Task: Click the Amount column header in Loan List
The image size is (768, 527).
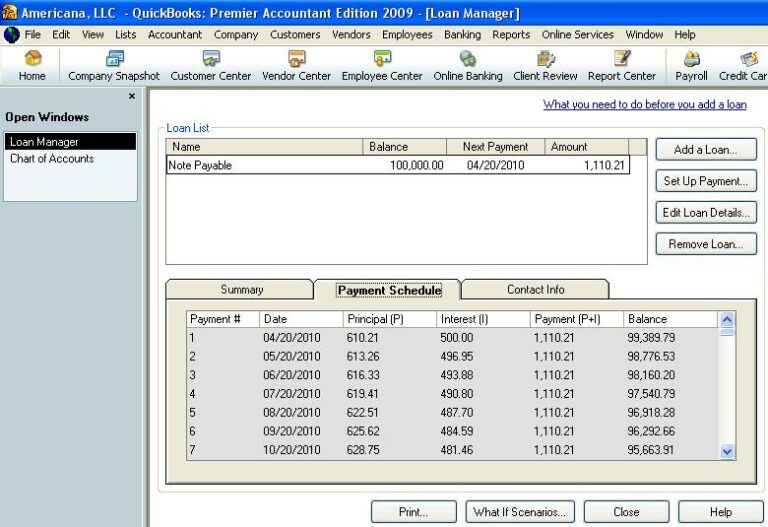Action: coord(587,147)
